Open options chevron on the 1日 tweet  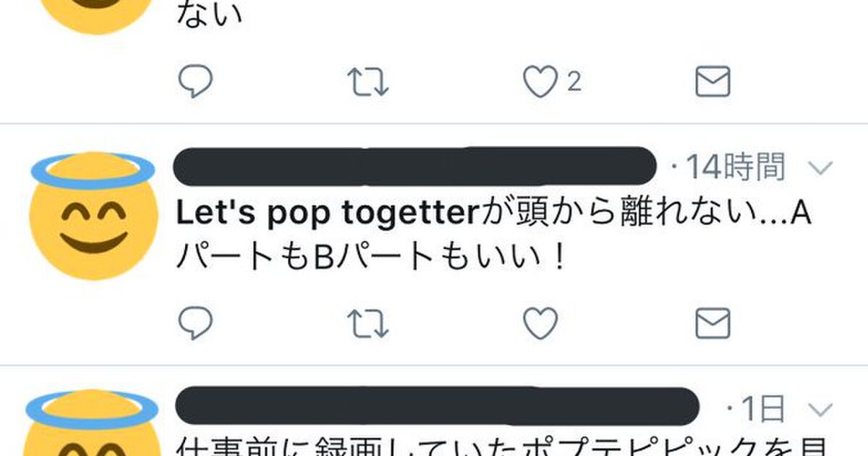(820, 410)
